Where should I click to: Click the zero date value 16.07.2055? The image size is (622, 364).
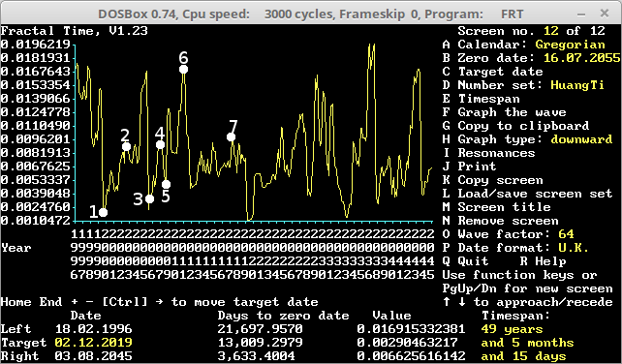(x=581, y=58)
